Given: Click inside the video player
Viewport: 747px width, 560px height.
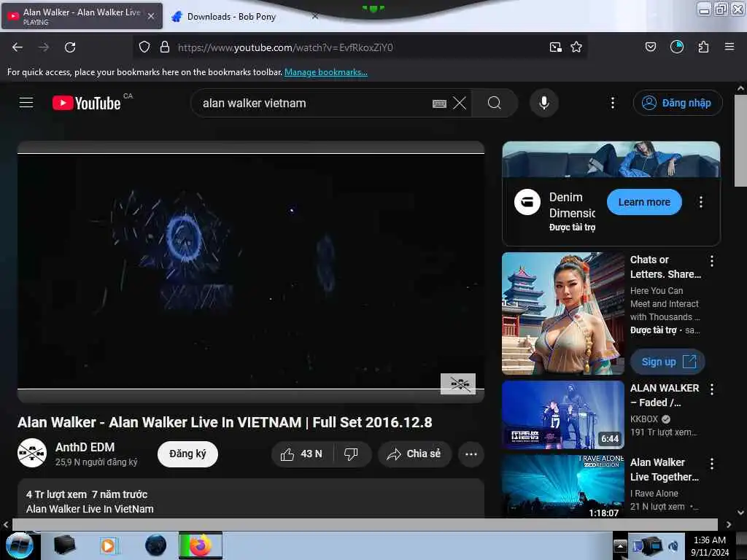Looking at the screenshot, I should [x=251, y=271].
